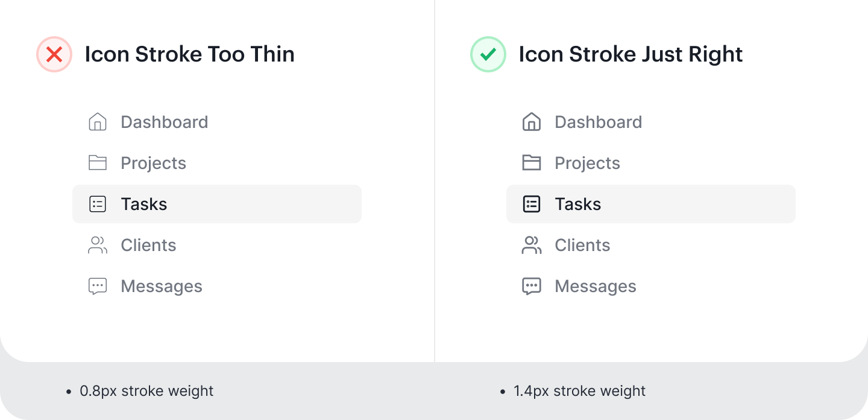This screenshot has width=868, height=420.
Task: Click the bold-stroke Projects folder icon
Action: point(532,163)
